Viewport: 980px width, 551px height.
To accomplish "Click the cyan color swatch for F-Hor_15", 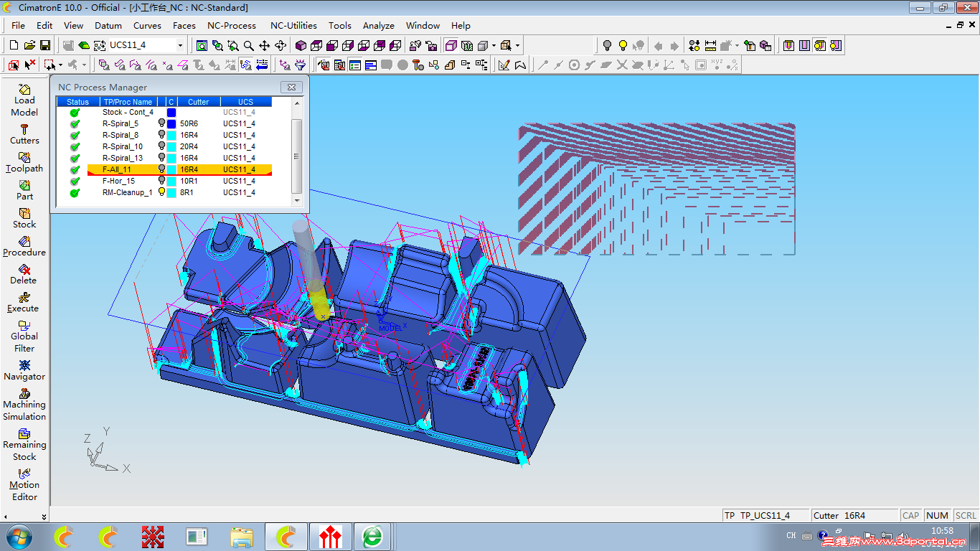I will [171, 181].
